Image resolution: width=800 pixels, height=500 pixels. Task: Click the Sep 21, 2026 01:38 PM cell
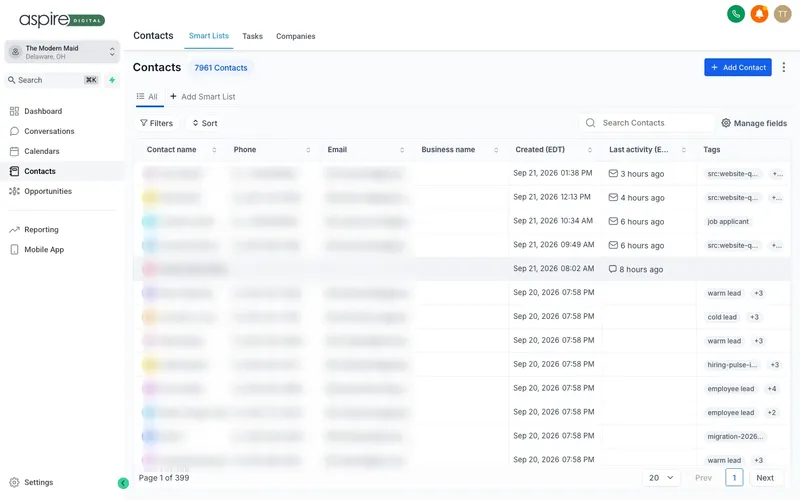coord(553,173)
